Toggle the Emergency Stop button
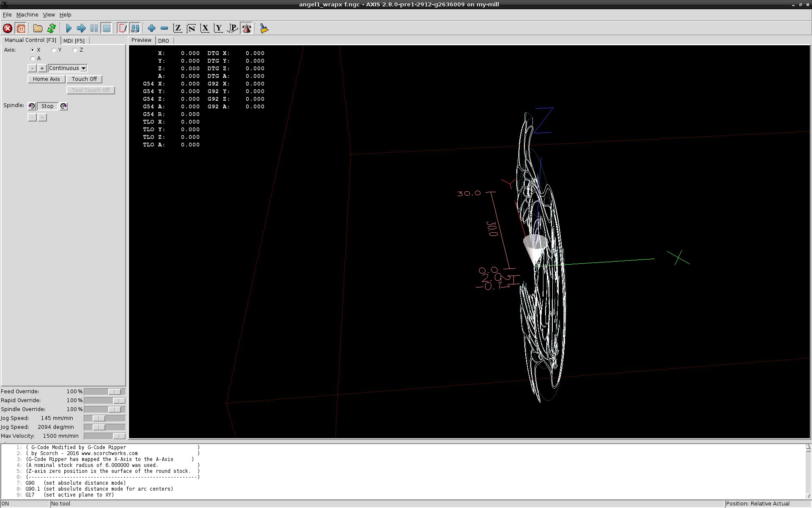 pos(8,28)
